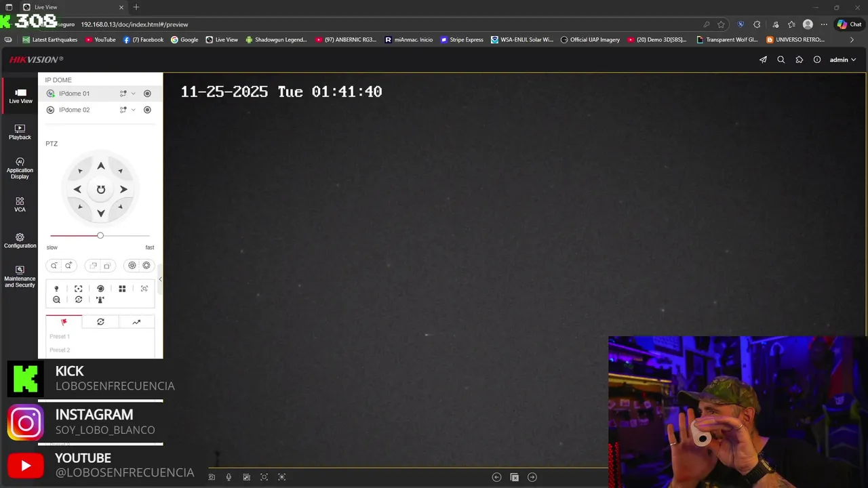The height and width of the screenshot is (488, 868).
Task: Open the Stripe Express bookmark
Action: click(462, 40)
